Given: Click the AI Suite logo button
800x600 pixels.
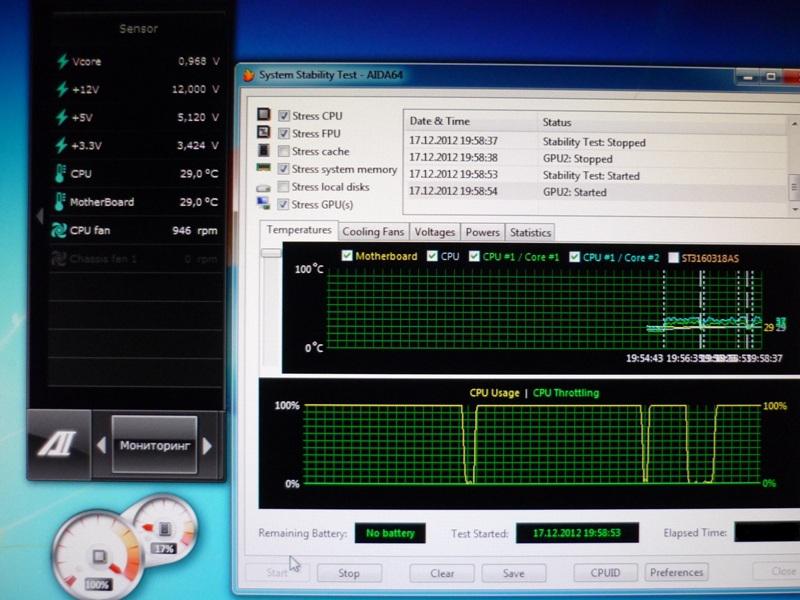Looking at the screenshot, I should [58, 444].
